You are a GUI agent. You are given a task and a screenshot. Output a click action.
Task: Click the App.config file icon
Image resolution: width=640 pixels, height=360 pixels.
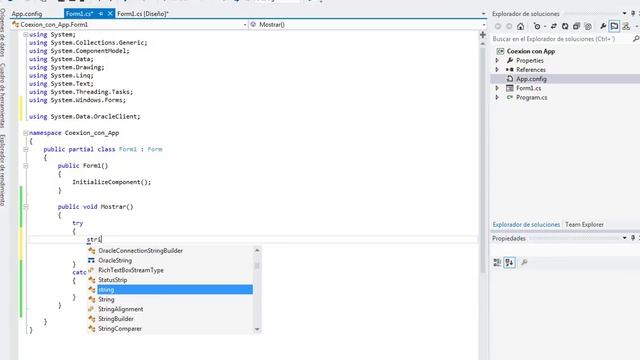pos(510,79)
